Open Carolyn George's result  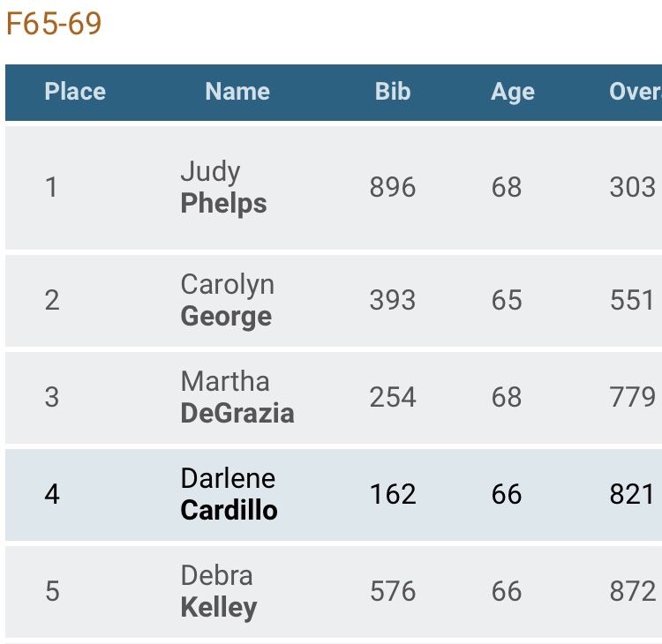click(x=227, y=300)
